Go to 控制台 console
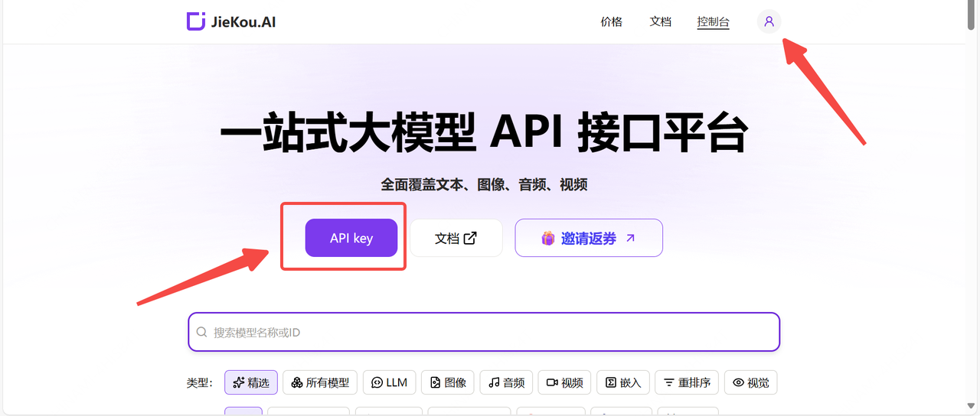This screenshot has height=416, width=980. click(x=714, y=22)
